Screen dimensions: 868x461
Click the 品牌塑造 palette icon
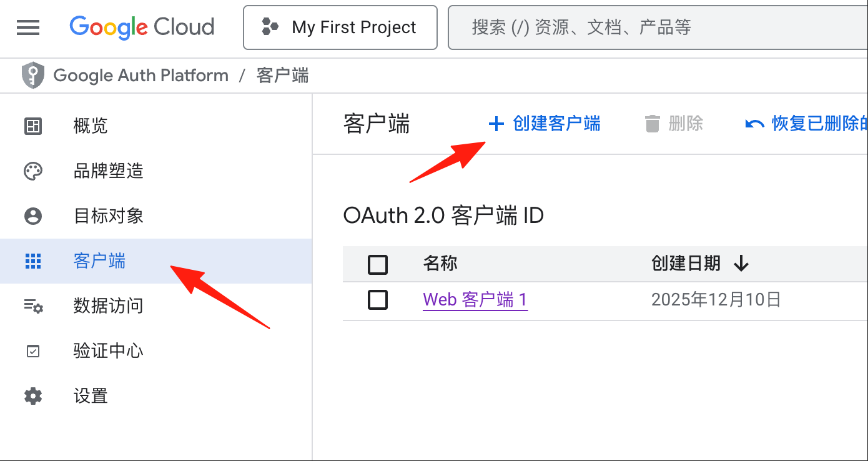pos(33,171)
